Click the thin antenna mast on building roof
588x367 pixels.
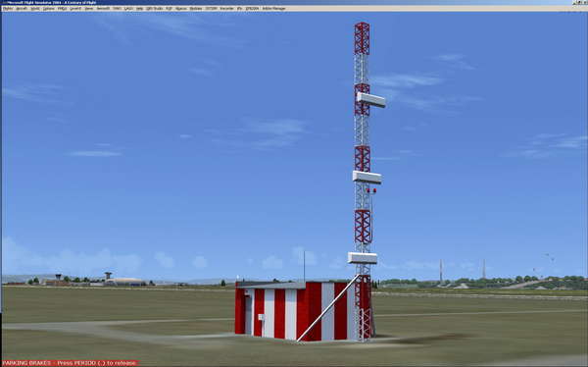tap(304, 266)
